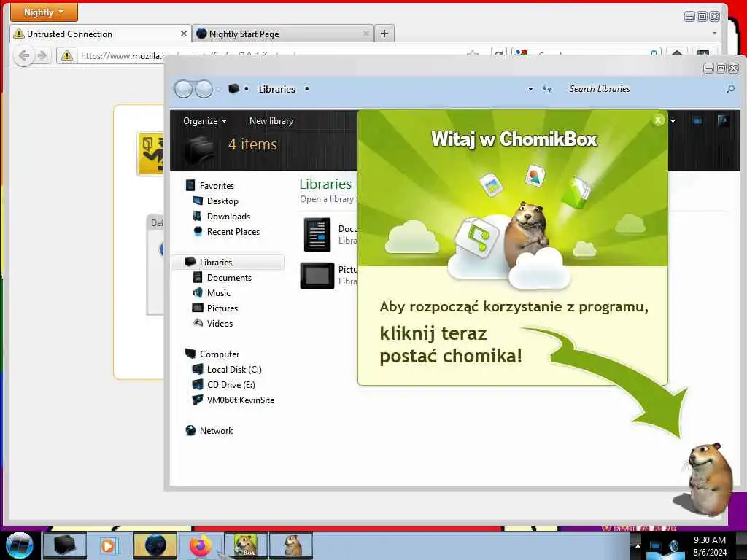Open the Pictures library in sidebar
747x560 pixels.
point(214,308)
